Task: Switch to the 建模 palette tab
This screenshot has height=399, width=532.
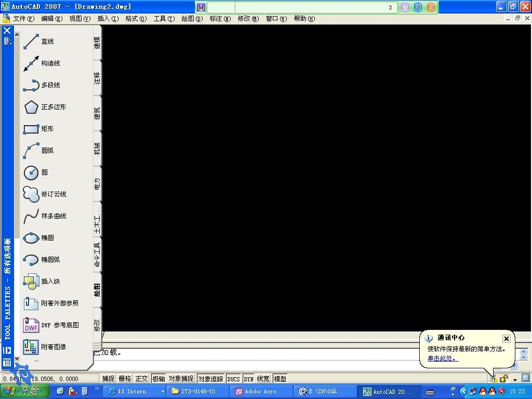Action: (x=97, y=43)
